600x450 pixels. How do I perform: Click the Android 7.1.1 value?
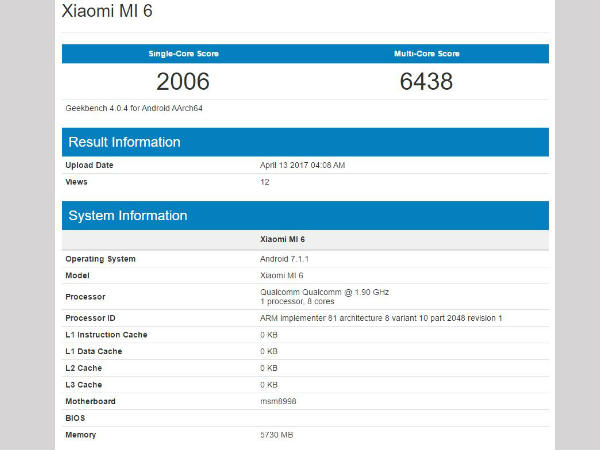click(284, 259)
